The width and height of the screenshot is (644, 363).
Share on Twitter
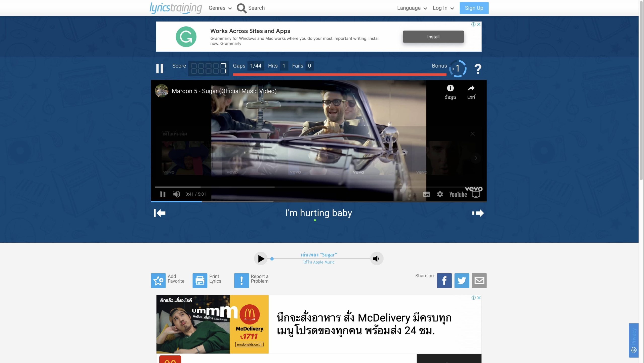click(x=462, y=280)
